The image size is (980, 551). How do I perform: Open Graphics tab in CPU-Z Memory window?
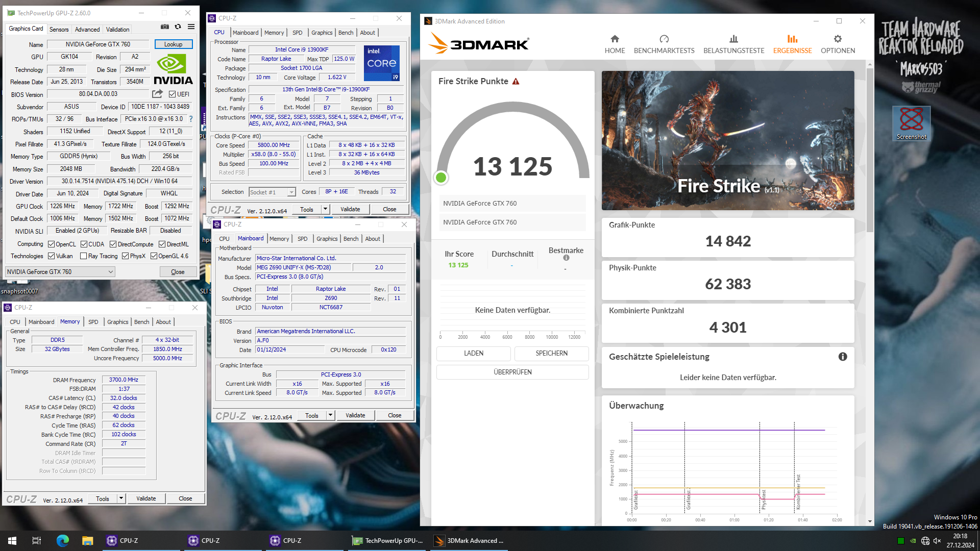pos(117,322)
